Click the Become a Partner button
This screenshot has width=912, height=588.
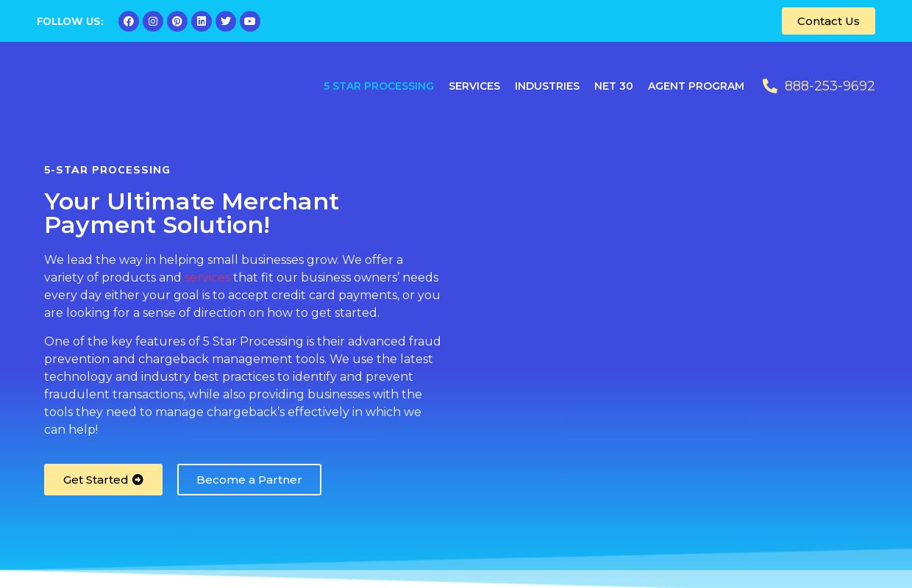(x=249, y=479)
